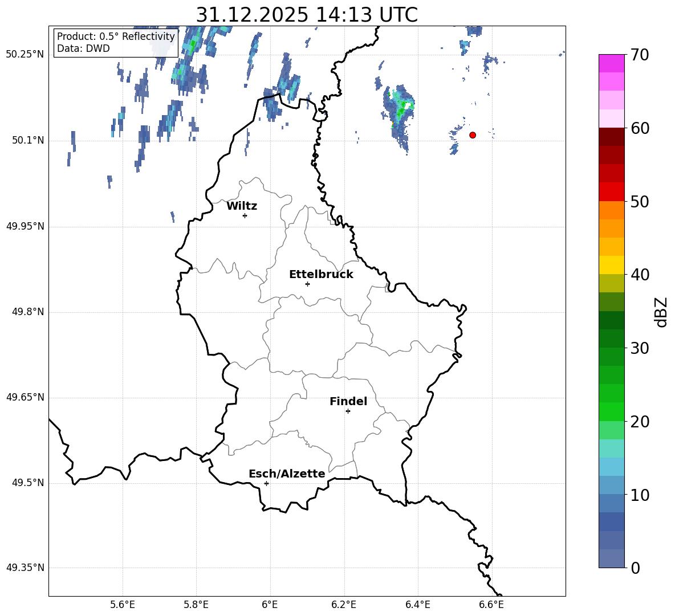Click the Wiltz station cross marker

point(245,215)
